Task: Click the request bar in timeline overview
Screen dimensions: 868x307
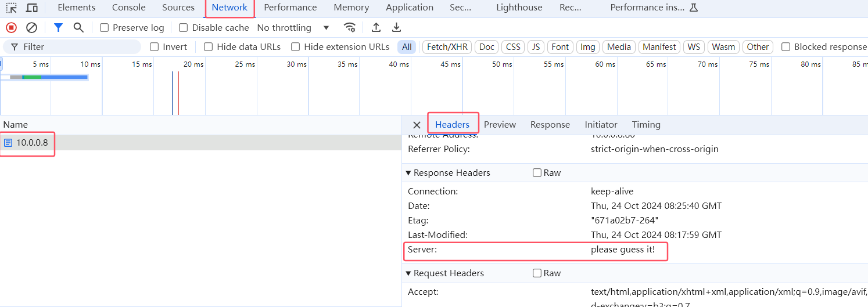Action: (49, 77)
